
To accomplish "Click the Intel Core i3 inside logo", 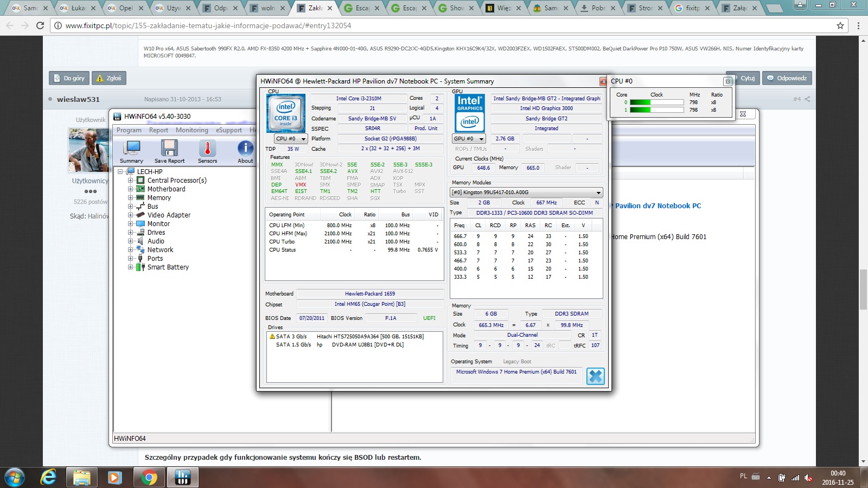I will (x=286, y=113).
